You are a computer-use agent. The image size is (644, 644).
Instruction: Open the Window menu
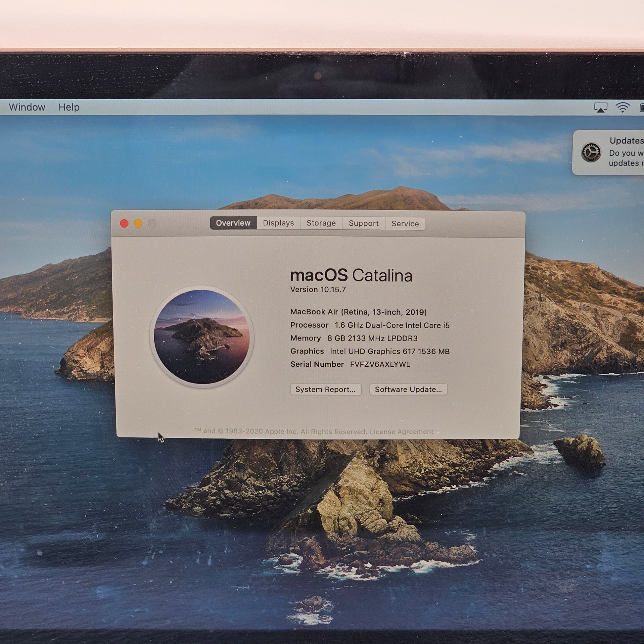[27, 107]
